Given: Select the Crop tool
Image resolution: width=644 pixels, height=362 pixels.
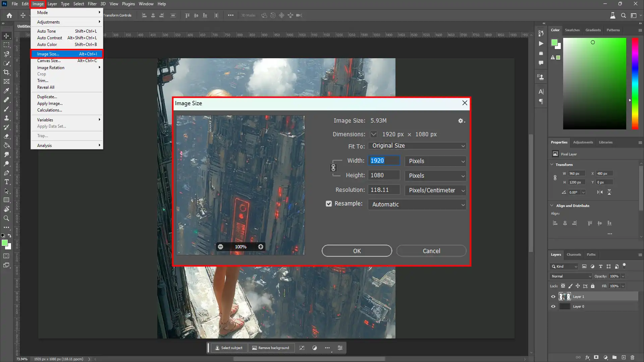Looking at the screenshot, I should 6,72.
